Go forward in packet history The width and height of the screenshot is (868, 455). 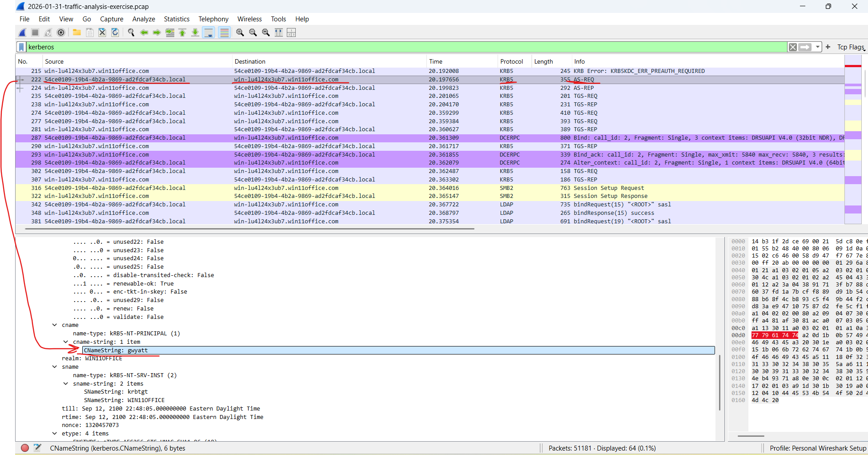pyautogui.click(x=157, y=32)
